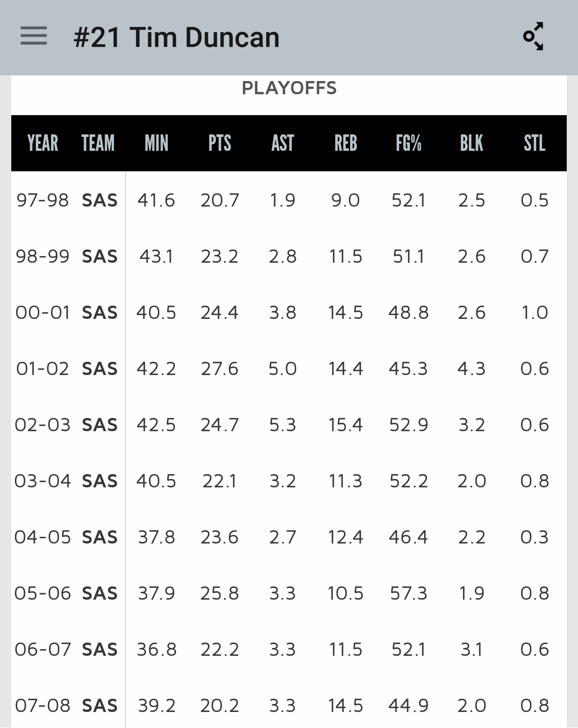Open the hamburger navigation menu
This screenshot has width=578, height=728.
[34, 36]
